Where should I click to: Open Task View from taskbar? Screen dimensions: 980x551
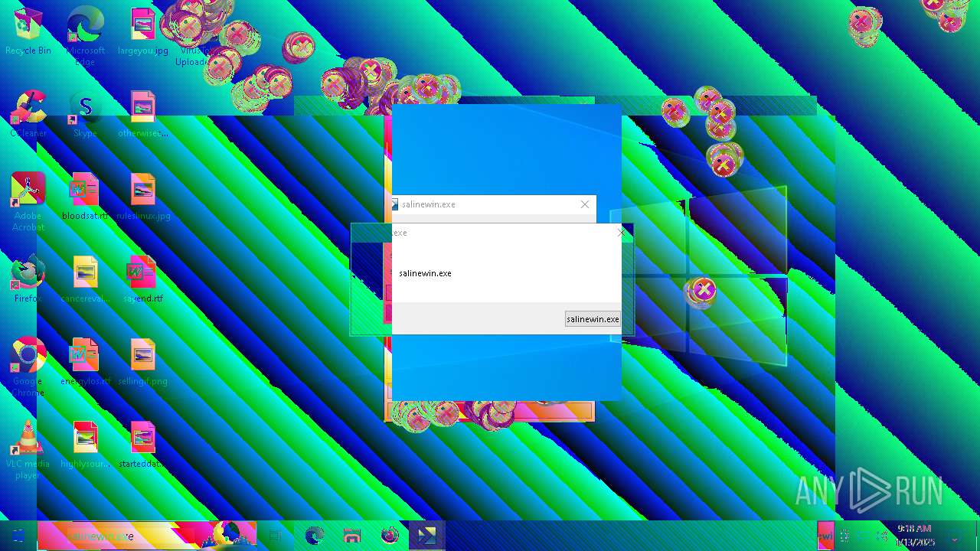[x=276, y=536]
